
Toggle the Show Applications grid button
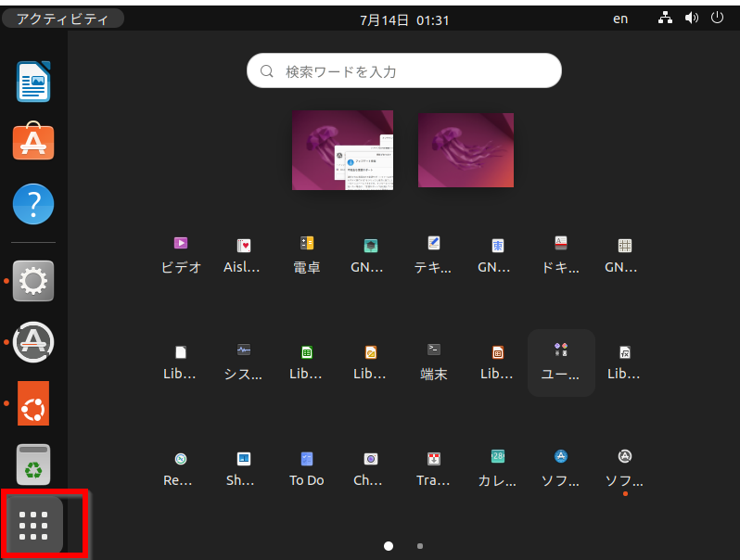[x=33, y=525]
